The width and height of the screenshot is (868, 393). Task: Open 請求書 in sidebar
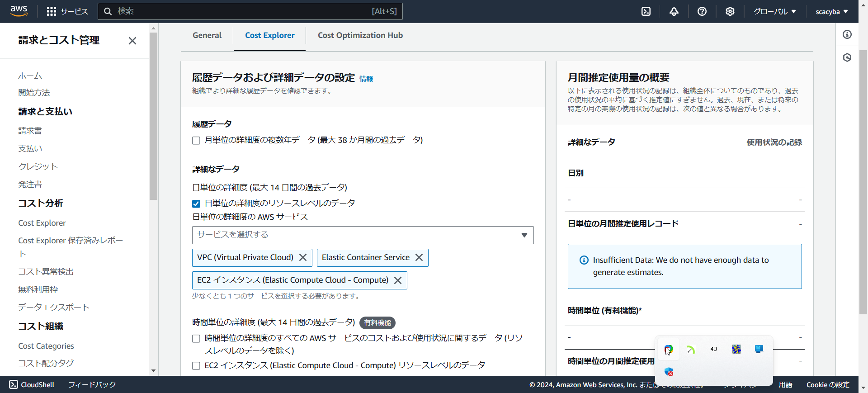30,131
